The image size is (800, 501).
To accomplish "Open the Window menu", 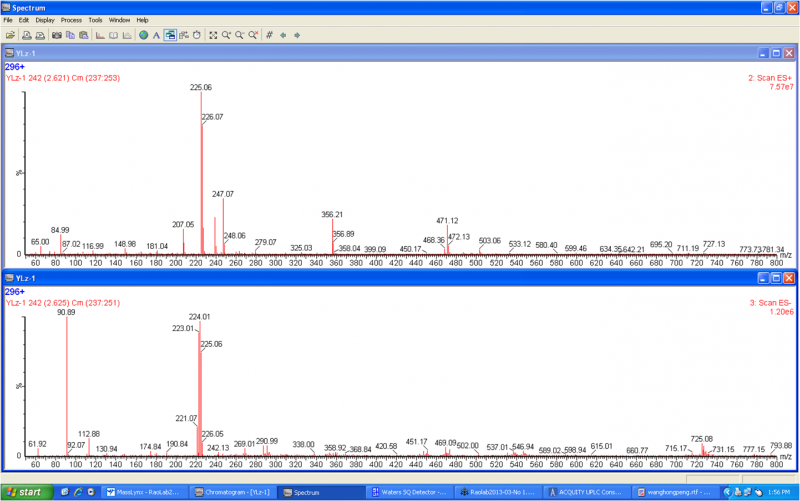I will coord(119,20).
